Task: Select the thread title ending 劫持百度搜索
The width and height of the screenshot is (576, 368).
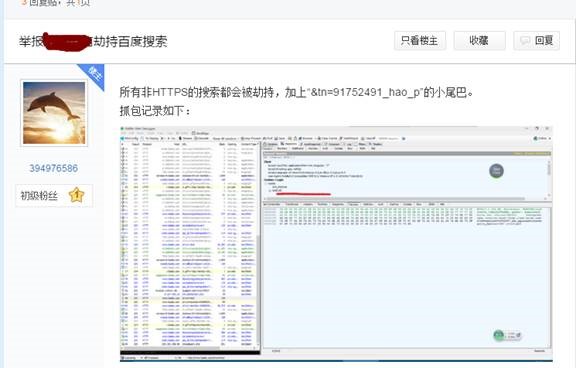Action: (93, 41)
